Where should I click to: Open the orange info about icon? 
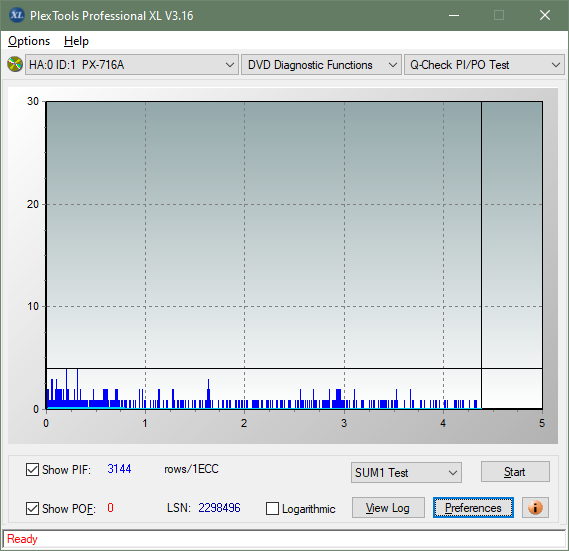535,507
